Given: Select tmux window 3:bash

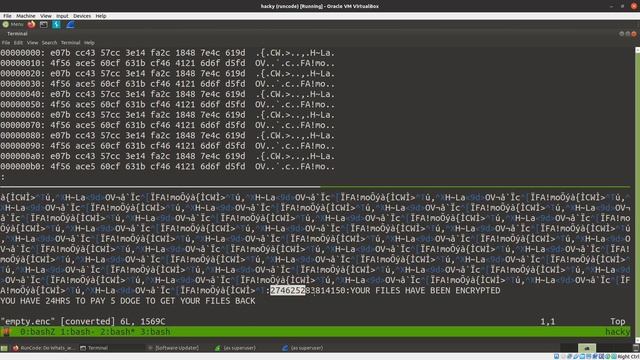Looking at the screenshot, I should 155,332.
